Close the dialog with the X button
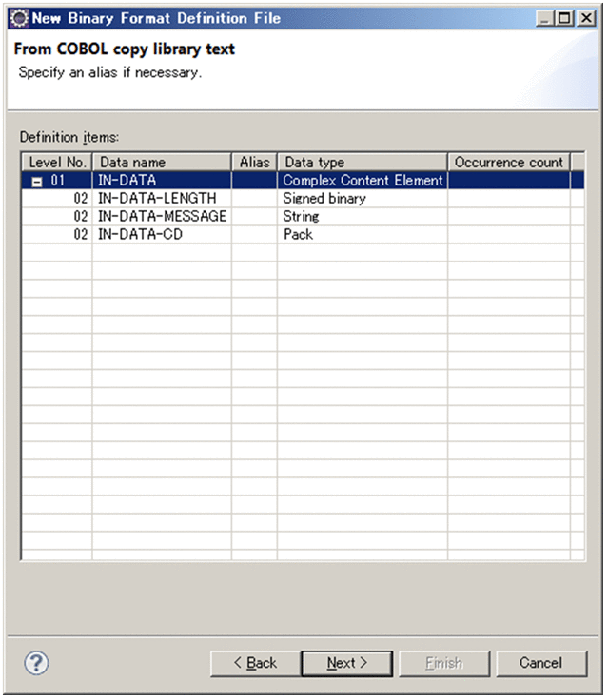 (x=586, y=18)
